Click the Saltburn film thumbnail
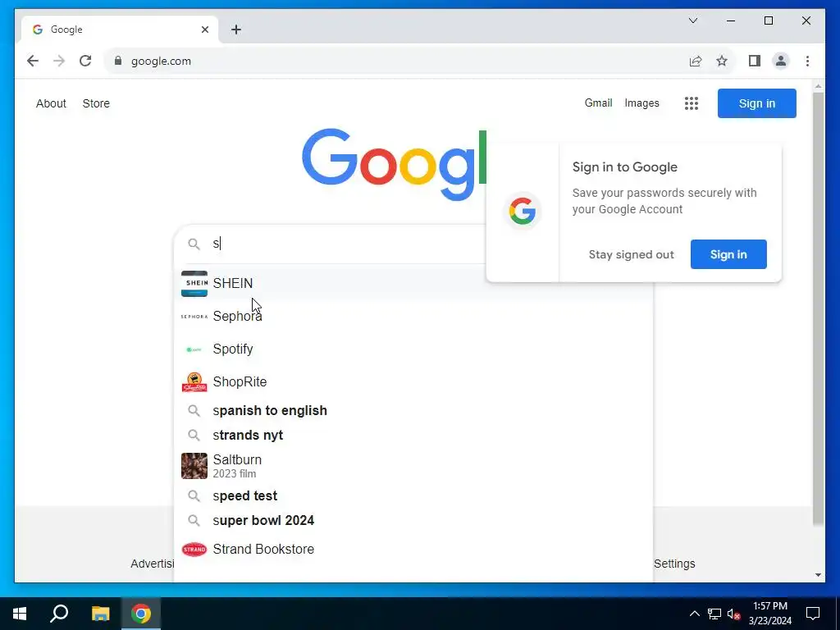The image size is (840, 630). click(x=194, y=466)
